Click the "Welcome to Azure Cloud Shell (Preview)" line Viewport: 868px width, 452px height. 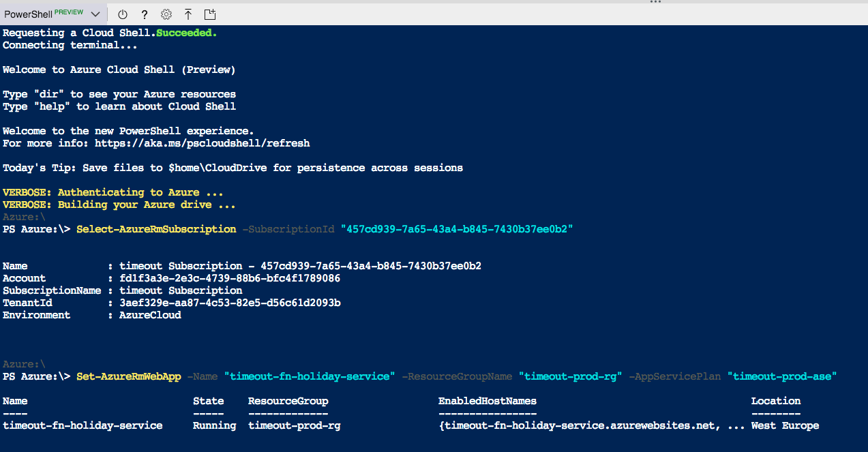coord(119,70)
